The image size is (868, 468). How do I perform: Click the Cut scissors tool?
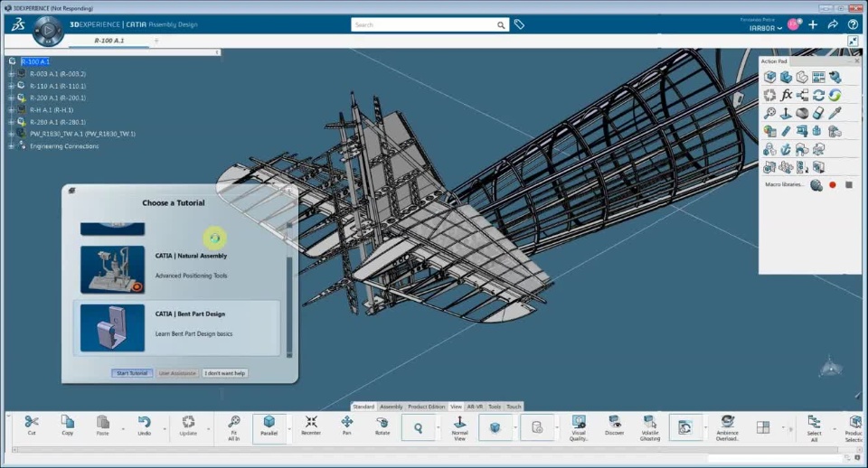[32, 425]
